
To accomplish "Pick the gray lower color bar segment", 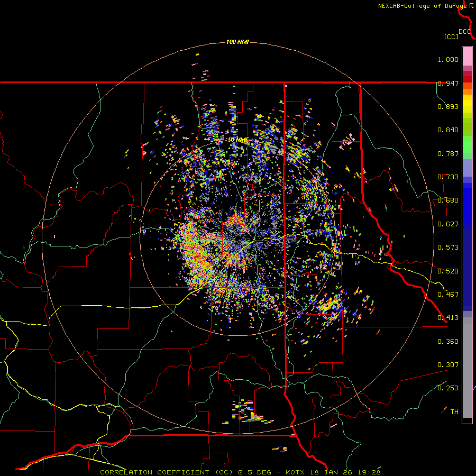I will [467, 368].
